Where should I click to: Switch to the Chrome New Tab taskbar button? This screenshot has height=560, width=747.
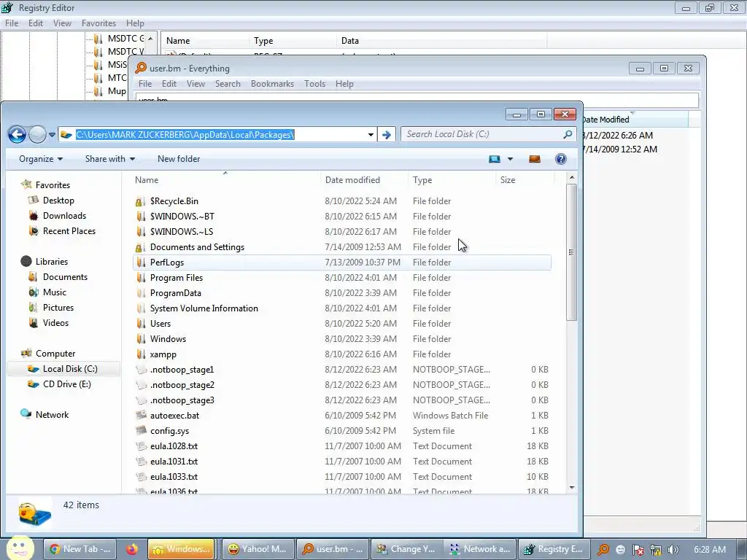click(x=80, y=549)
